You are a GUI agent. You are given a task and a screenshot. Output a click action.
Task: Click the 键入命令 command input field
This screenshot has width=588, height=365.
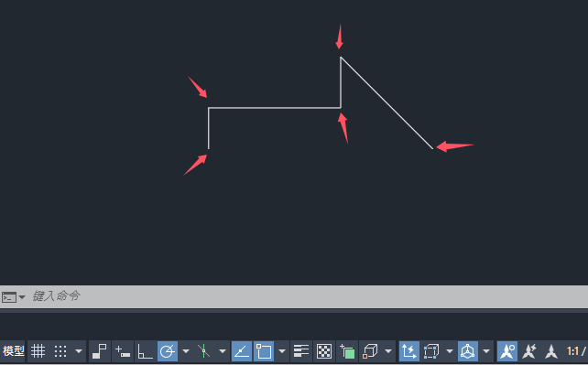[x=308, y=296]
